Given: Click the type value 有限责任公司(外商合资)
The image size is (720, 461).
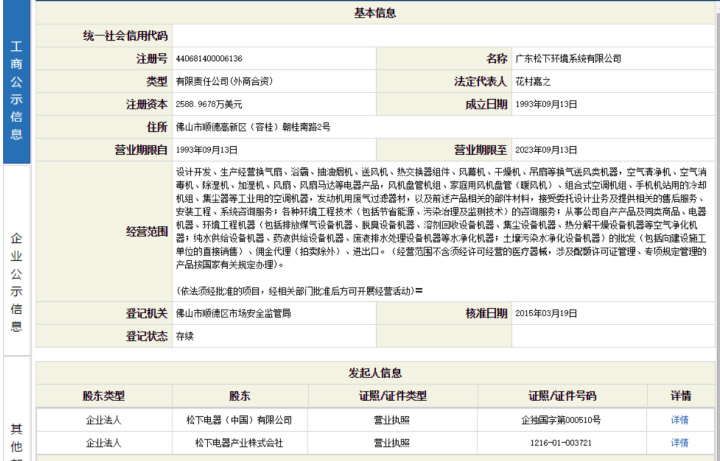Looking at the screenshot, I should click(x=225, y=81).
